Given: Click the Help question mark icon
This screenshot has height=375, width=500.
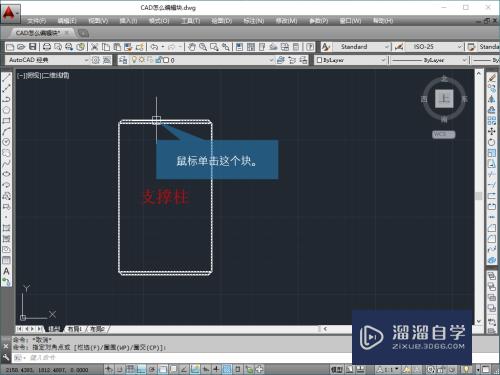Looking at the screenshot, I should pos(310,47).
